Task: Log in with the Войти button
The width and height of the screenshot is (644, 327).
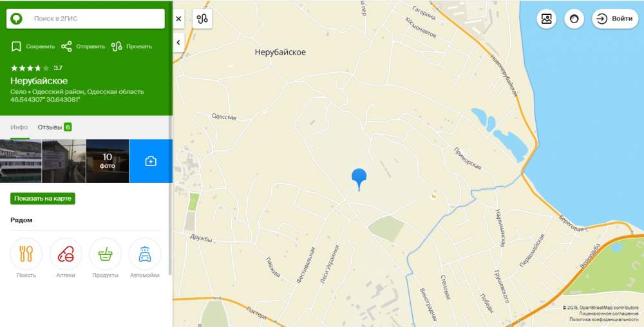Action: pos(615,19)
